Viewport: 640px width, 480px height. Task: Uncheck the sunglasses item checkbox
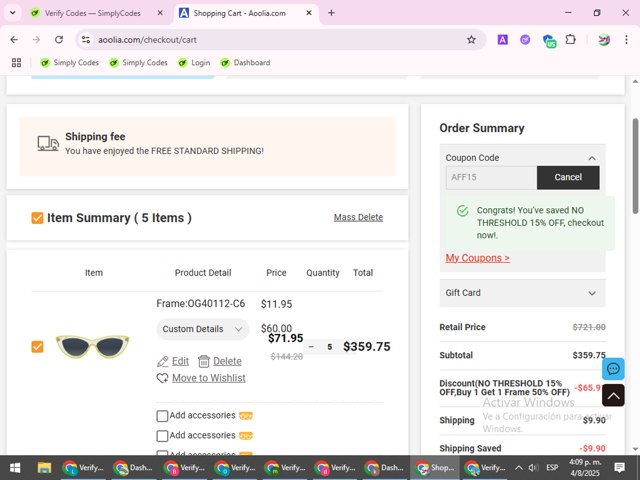[x=37, y=347]
